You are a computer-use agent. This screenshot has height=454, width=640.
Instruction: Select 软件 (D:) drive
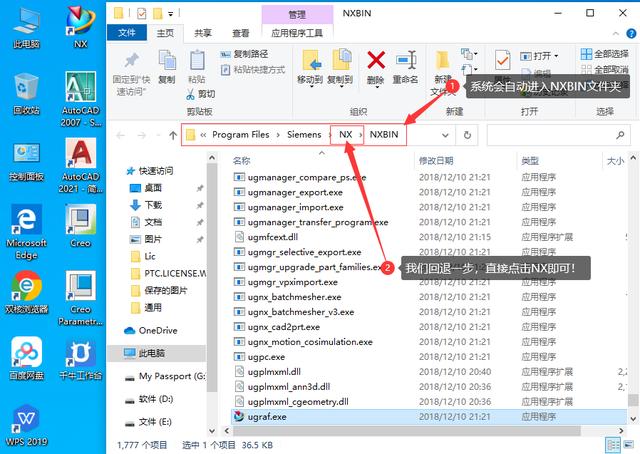[149, 399]
